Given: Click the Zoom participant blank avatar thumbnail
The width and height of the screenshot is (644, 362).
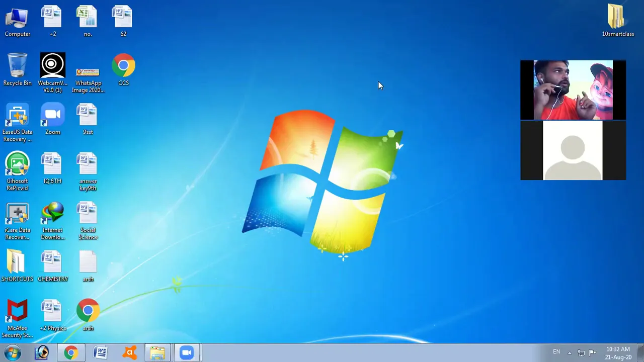Looking at the screenshot, I should [x=573, y=150].
